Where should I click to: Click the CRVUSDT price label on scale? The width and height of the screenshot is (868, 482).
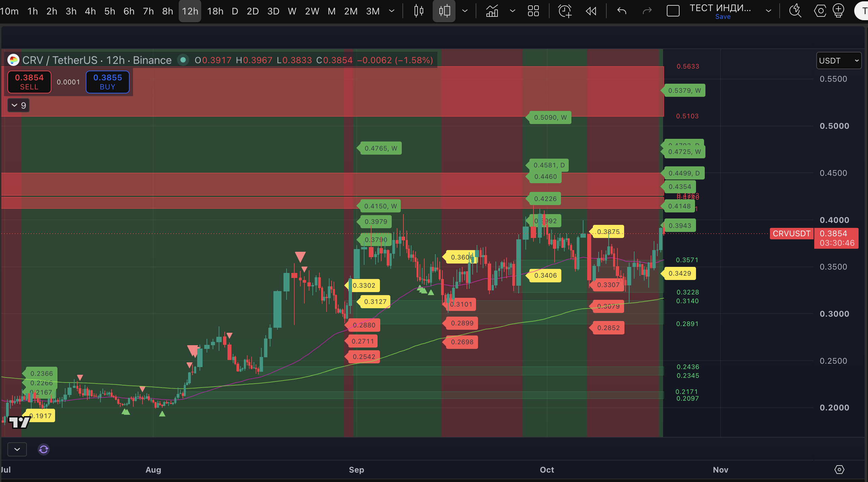click(791, 234)
